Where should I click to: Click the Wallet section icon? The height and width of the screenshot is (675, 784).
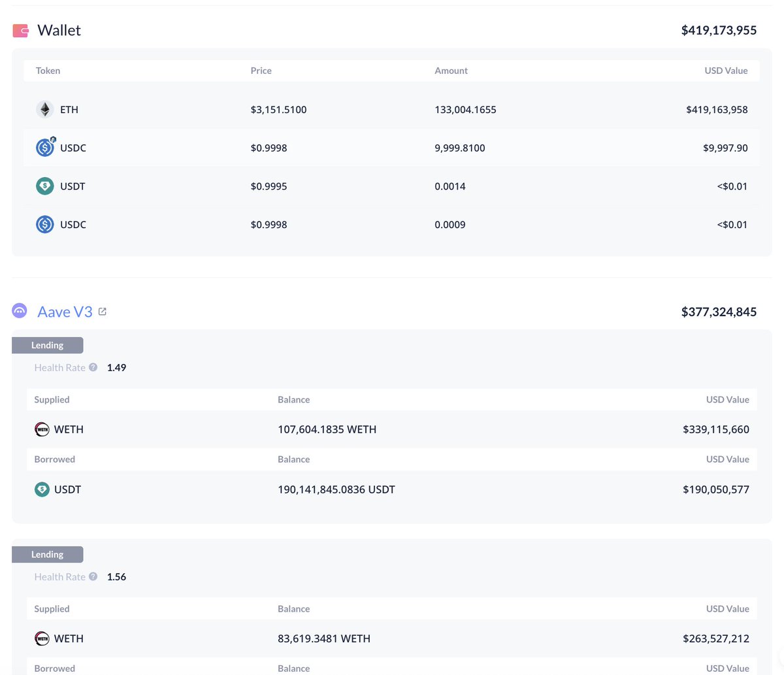pos(20,29)
